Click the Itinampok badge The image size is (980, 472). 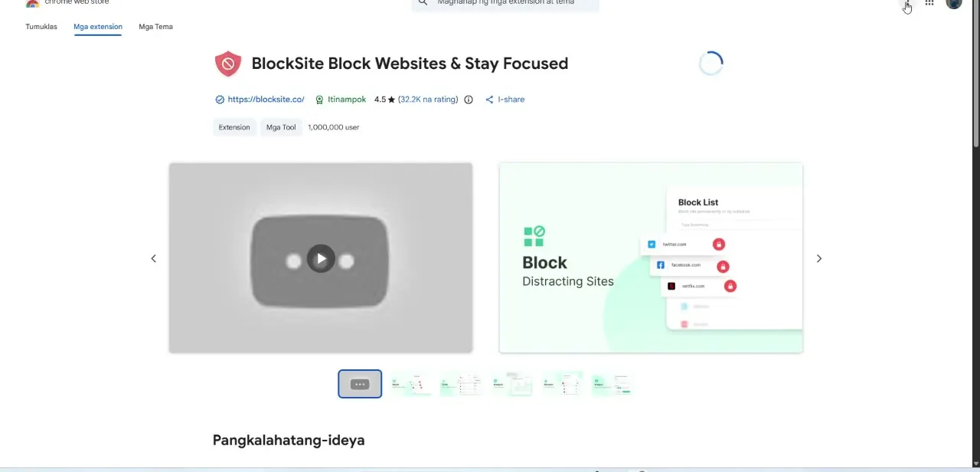pos(341,100)
